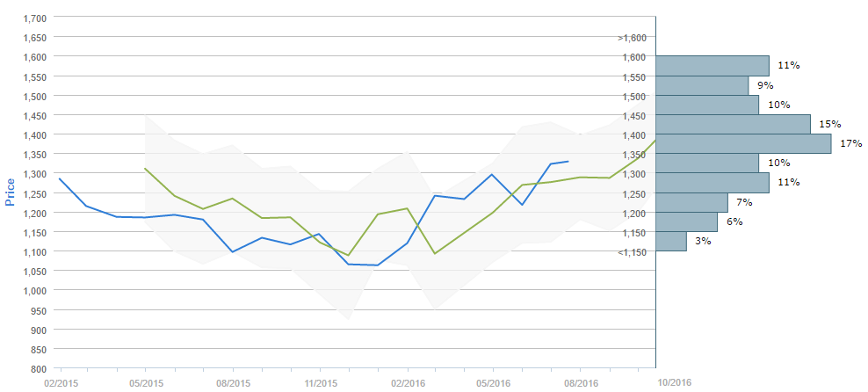This screenshot has height=392, width=868.
Task: Click the 08/2015 x-axis label
Action: tap(234, 383)
